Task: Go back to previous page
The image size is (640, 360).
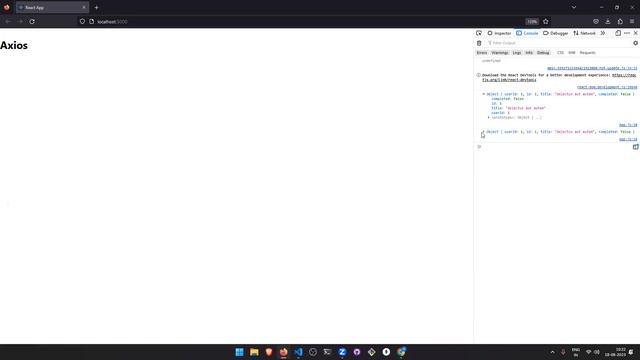Action: pos(8,21)
